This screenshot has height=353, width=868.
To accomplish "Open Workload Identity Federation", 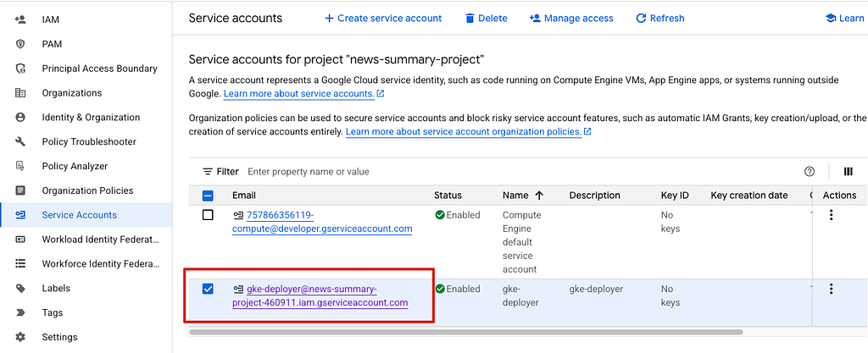I will tap(101, 240).
